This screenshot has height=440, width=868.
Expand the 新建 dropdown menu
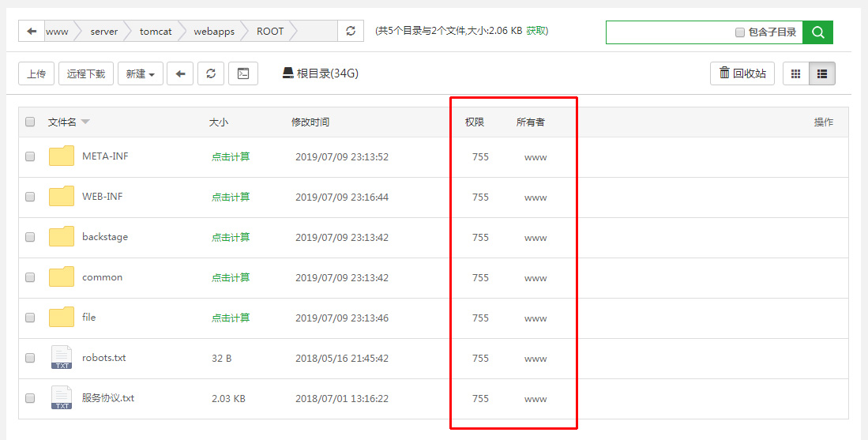(x=141, y=73)
